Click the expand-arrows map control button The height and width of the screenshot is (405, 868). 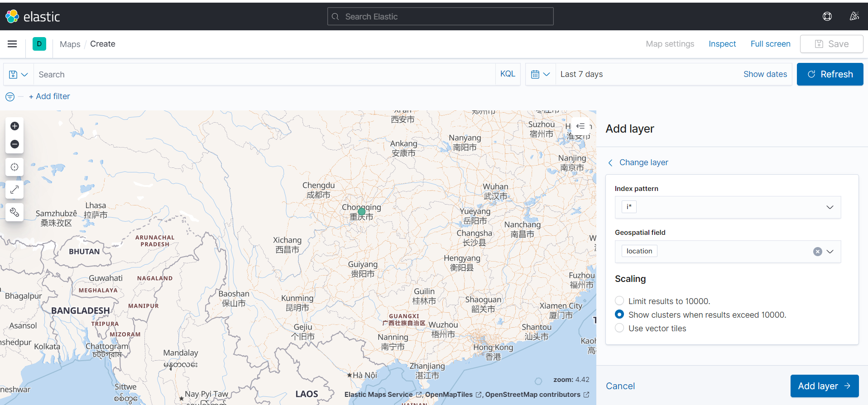(14, 190)
